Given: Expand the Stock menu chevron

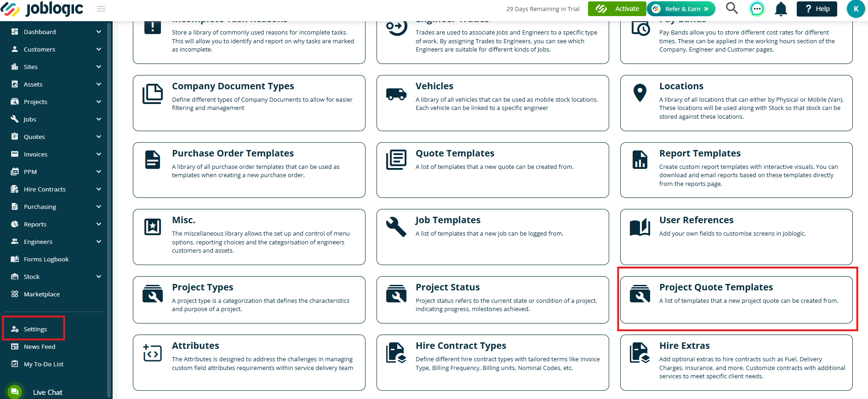Looking at the screenshot, I should (99, 277).
